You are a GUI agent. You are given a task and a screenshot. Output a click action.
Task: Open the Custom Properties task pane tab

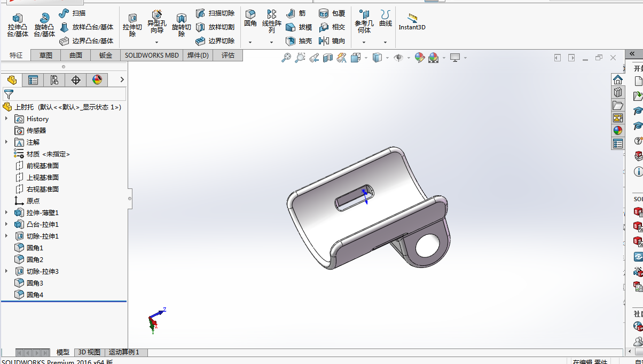click(x=618, y=144)
